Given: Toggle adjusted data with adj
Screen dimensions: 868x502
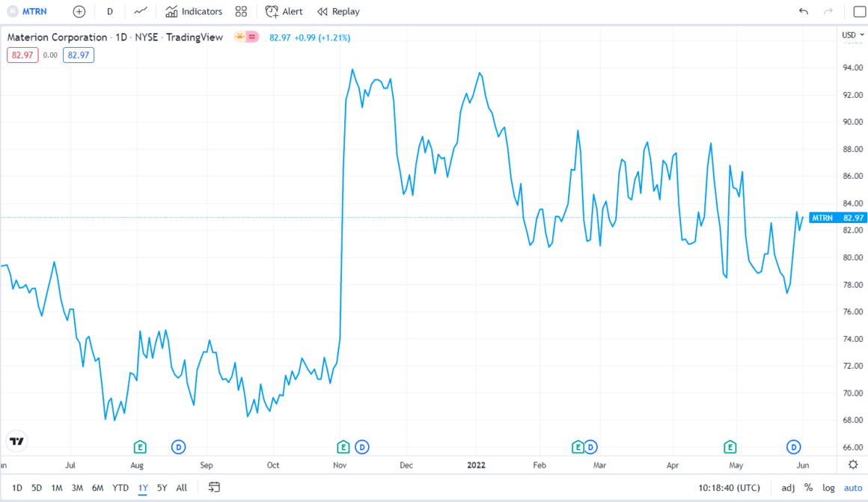Looking at the screenshot, I should pyautogui.click(x=788, y=487).
